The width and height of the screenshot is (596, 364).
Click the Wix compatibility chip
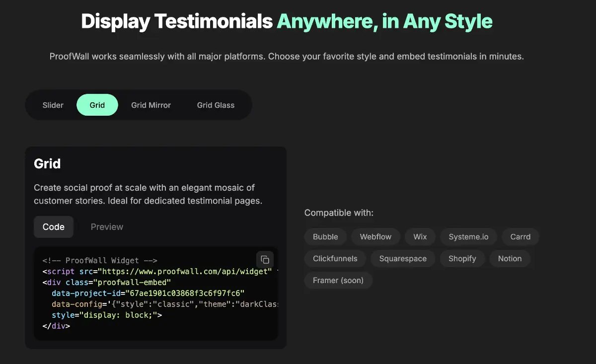(x=420, y=237)
